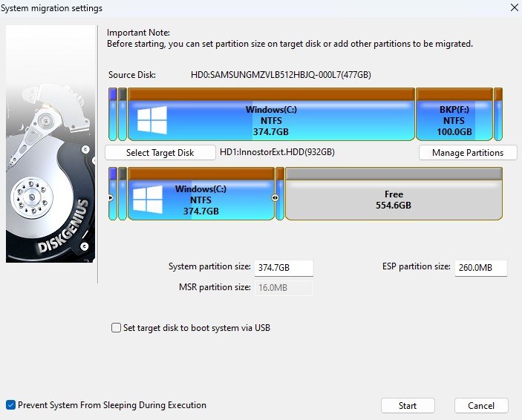Edit the System partition size field

(x=284, y=268)
